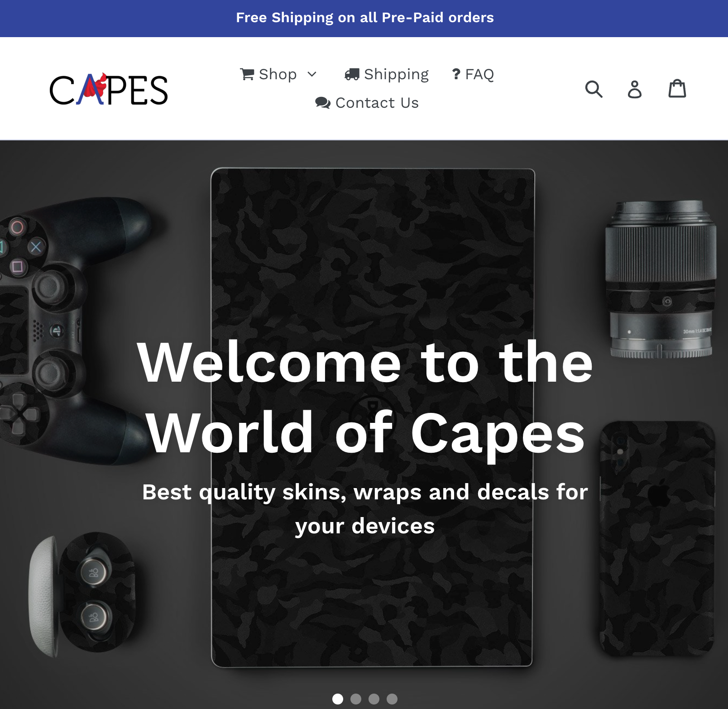Select the first slideshow dot
Viewport: 728px width, 709px height.
pos(338,699)
